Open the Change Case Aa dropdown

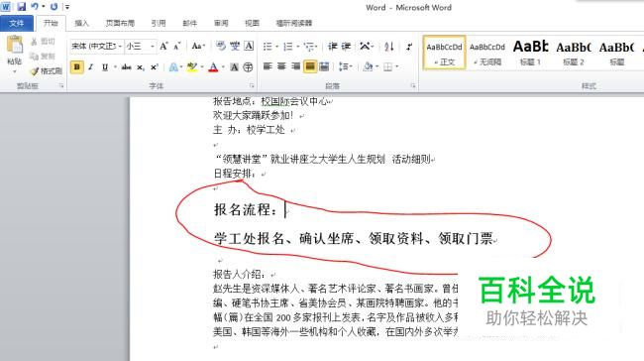pyautogui.click(x=198, y=46)
